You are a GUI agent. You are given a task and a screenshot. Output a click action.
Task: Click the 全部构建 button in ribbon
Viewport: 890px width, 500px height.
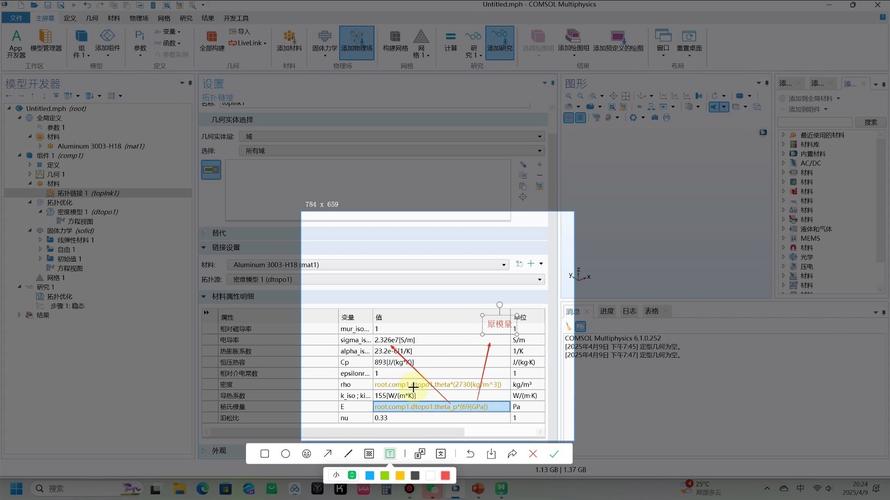tap(211, 42)
